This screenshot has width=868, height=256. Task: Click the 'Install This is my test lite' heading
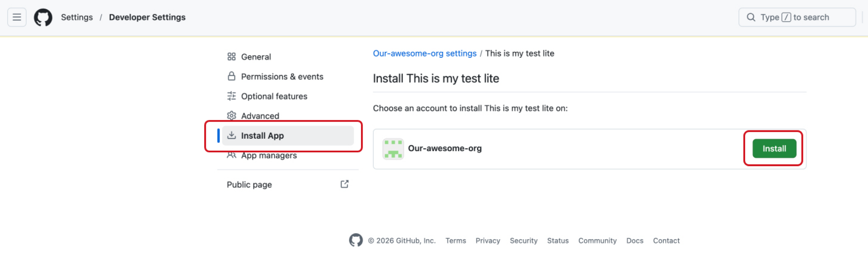coord(436,78)
